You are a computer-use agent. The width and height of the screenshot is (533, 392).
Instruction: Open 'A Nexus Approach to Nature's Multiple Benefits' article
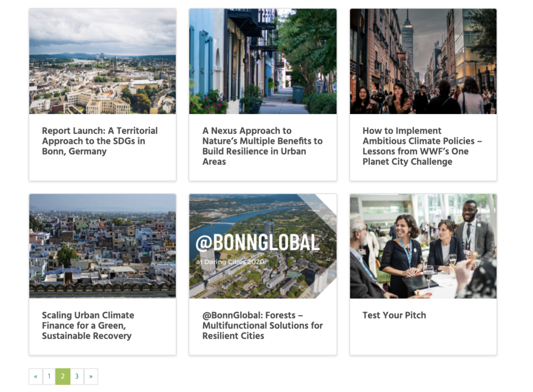[x=262, y=146]
